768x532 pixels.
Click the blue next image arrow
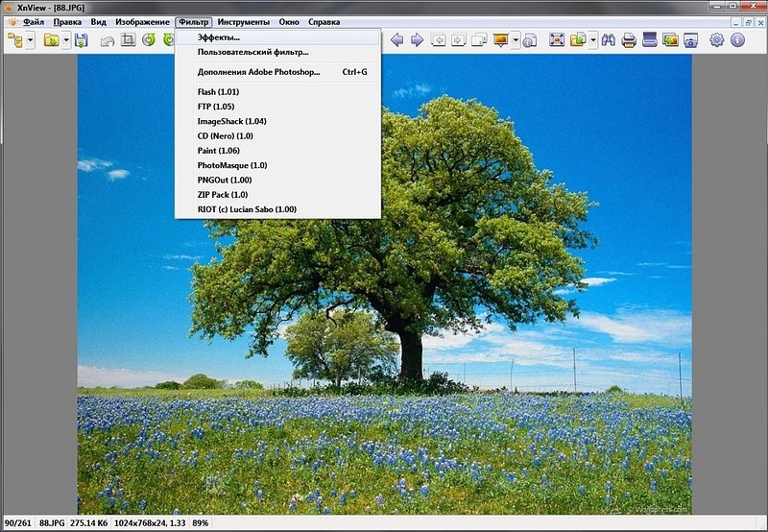point(417,40)
